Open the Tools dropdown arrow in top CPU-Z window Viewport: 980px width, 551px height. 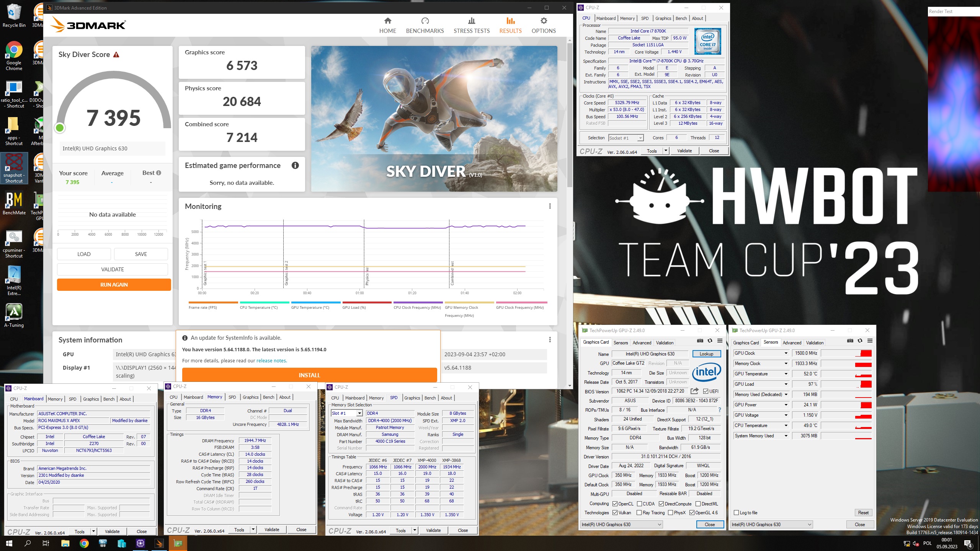point(666,151)
